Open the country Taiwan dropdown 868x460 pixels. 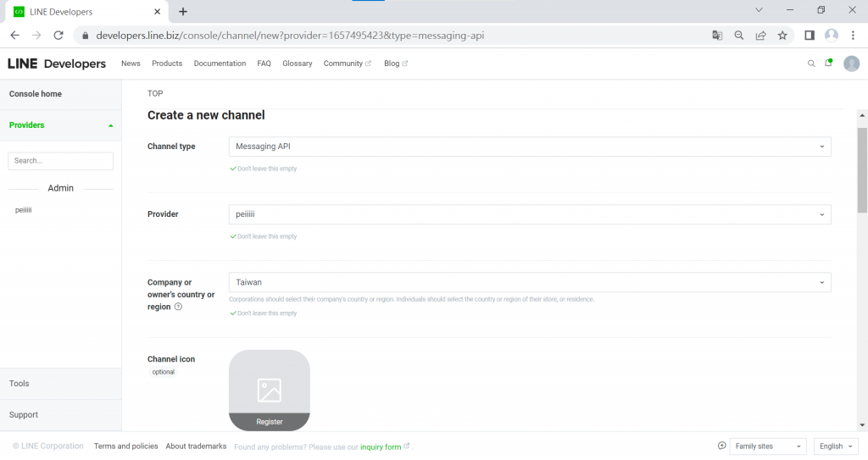(x=530, y=282)
